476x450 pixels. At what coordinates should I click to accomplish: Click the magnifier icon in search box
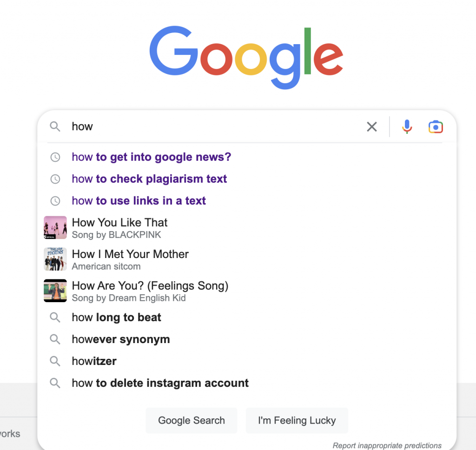tap(55, 126)
